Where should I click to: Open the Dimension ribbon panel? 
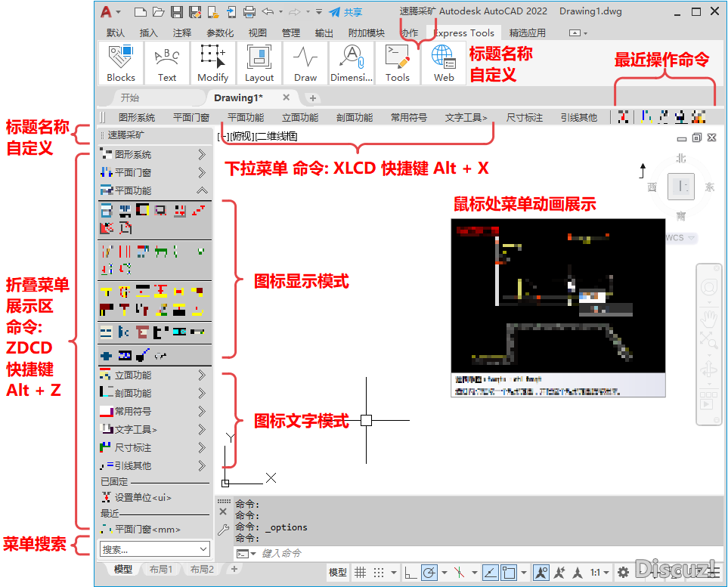352,63
